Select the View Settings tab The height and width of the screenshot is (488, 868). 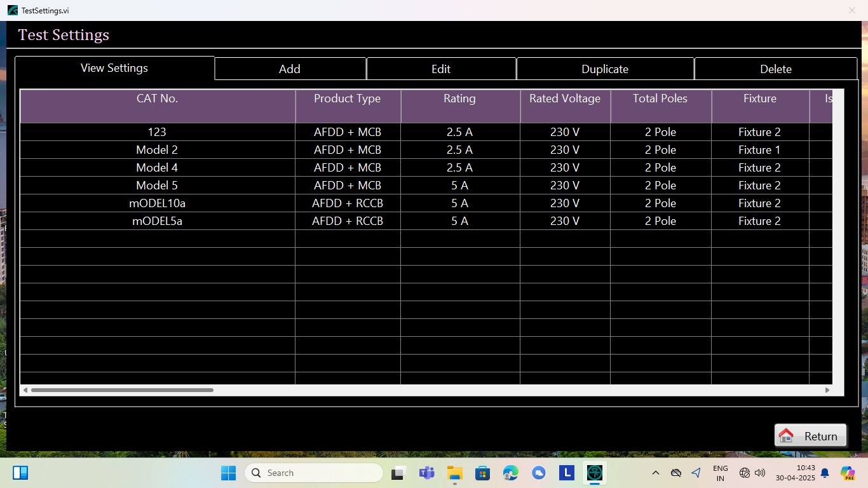[114, 68]
